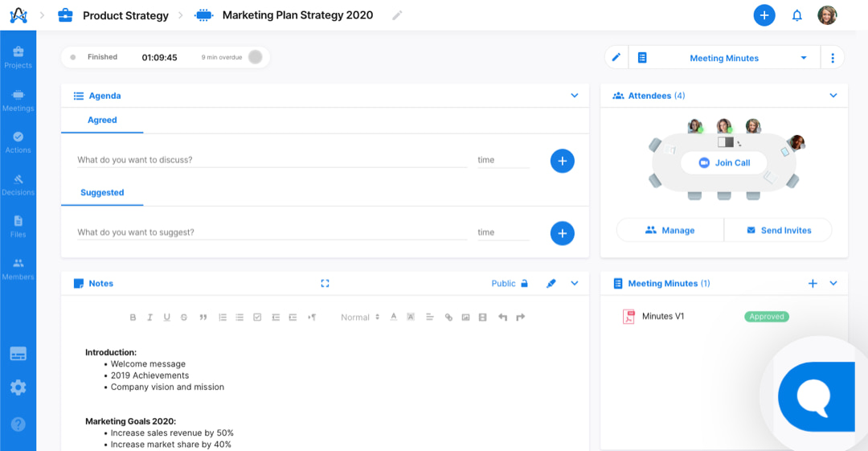The height and width of the screenshot is (451, 868).
Task: Collapse the Attendees panel
Action: [833, 96]
